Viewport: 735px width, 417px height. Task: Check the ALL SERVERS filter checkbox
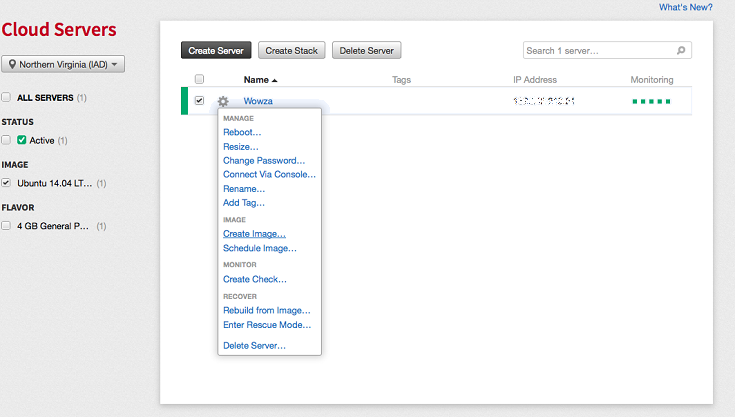click(7, 98)
